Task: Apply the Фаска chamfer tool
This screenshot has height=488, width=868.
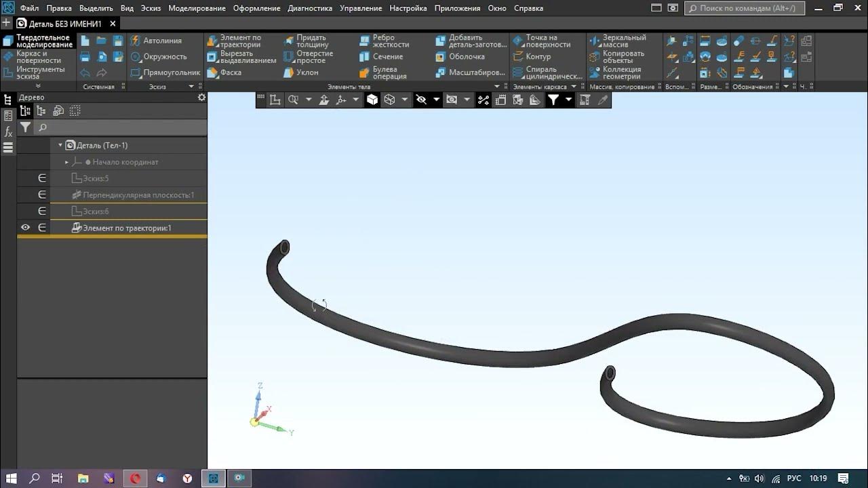Action: [224, 72]
